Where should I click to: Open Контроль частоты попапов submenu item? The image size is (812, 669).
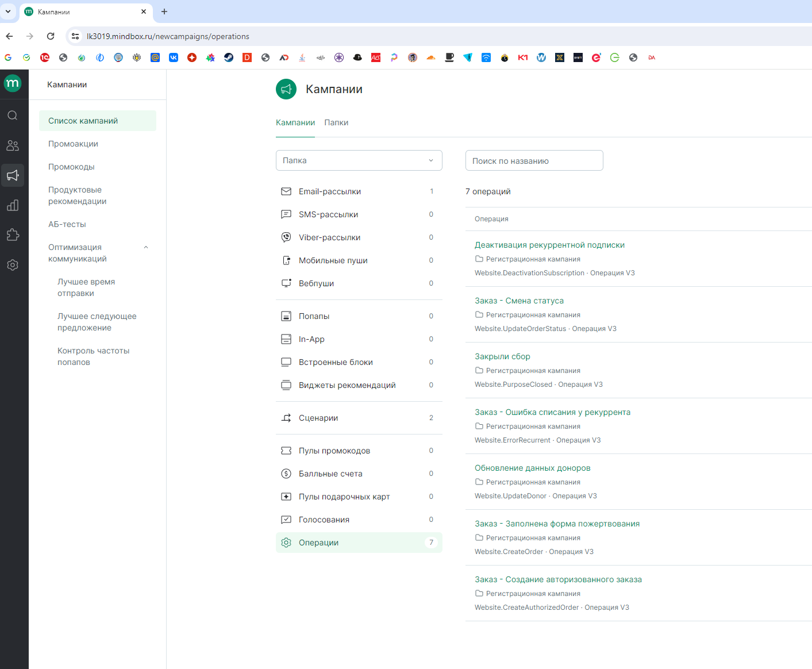(x=94, y=356)
